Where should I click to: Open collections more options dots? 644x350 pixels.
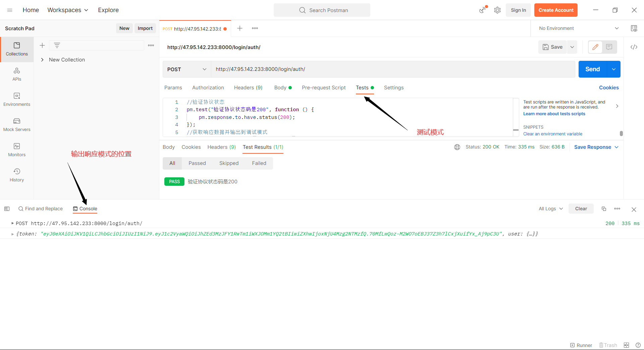tap(151, 45)
